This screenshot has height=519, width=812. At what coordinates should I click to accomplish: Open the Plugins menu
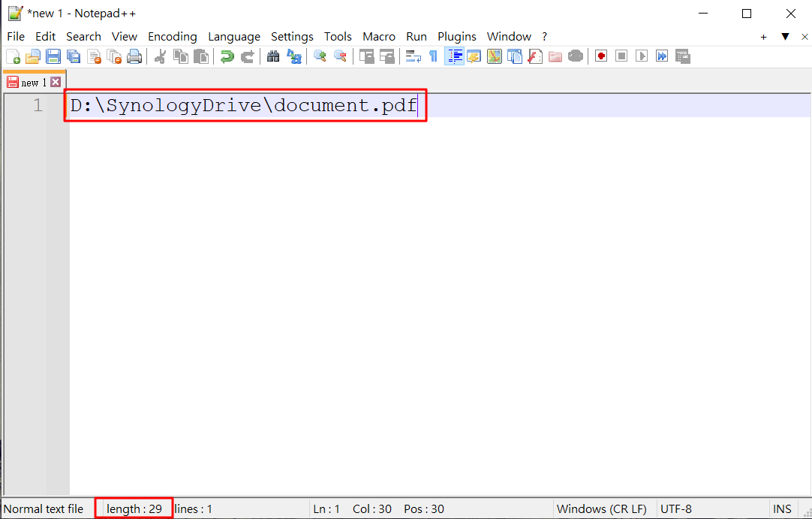click(457, 37)
